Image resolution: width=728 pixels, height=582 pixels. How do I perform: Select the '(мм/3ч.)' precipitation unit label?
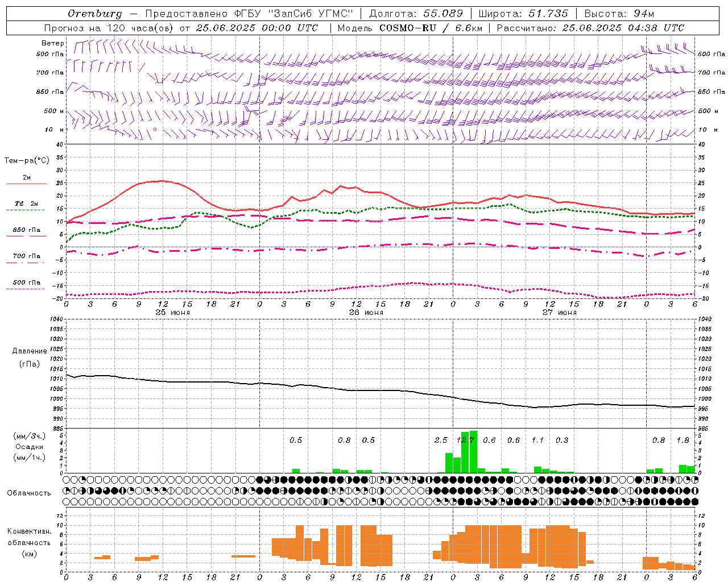point(30,436)
